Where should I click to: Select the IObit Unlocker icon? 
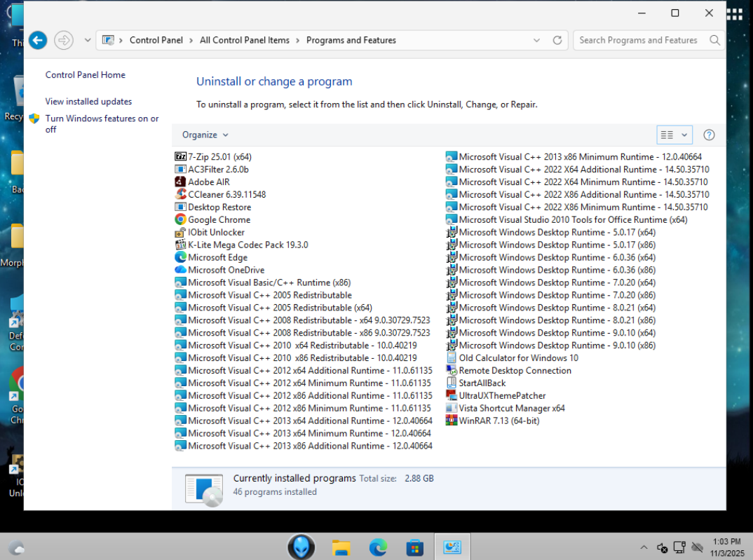180,232
